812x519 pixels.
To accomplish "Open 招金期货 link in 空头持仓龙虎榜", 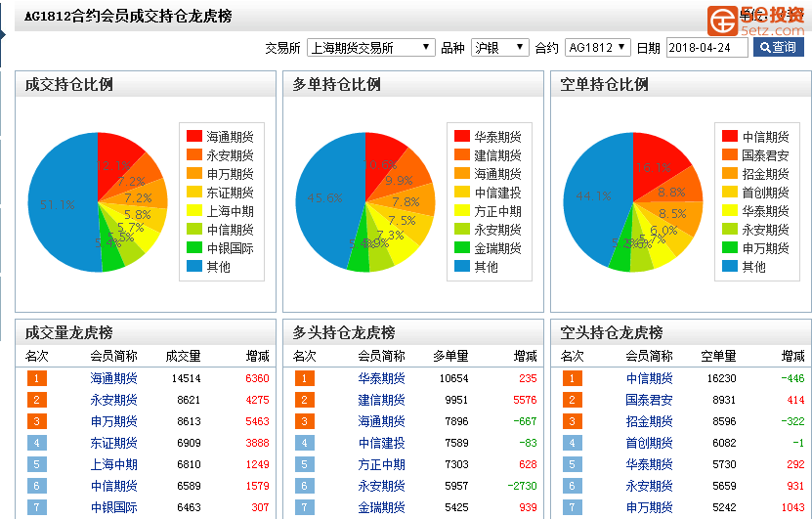I will click(x=650, y=421).
